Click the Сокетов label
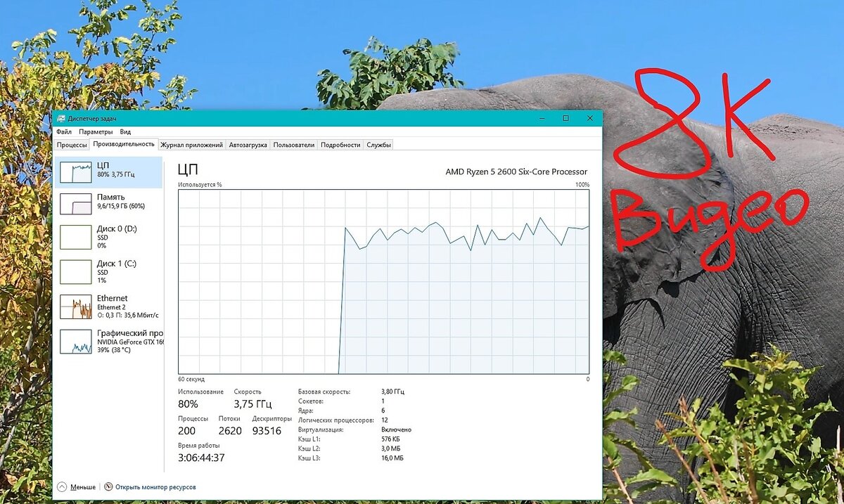Viewport: 844px width, 504px height. click(310, 401)
